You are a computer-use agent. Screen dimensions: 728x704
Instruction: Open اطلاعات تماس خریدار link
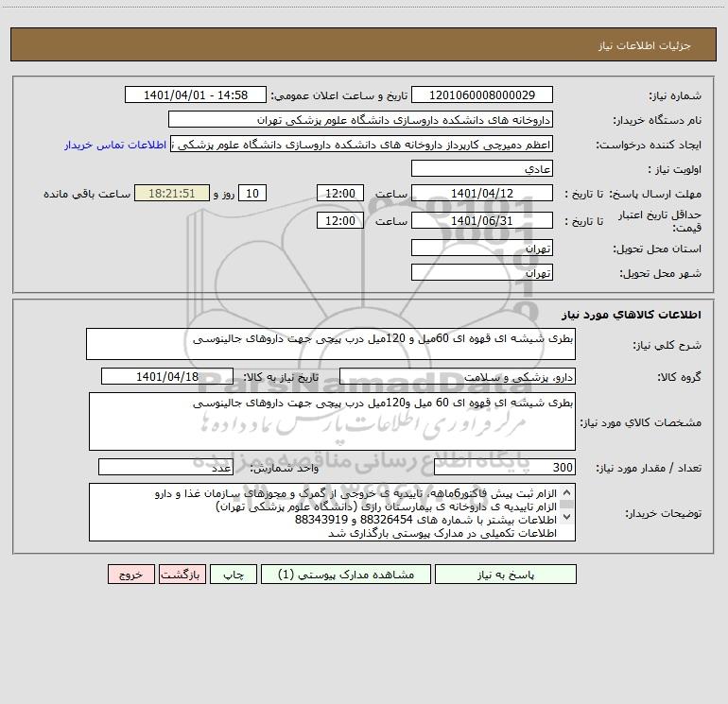[x=115, y=145]
